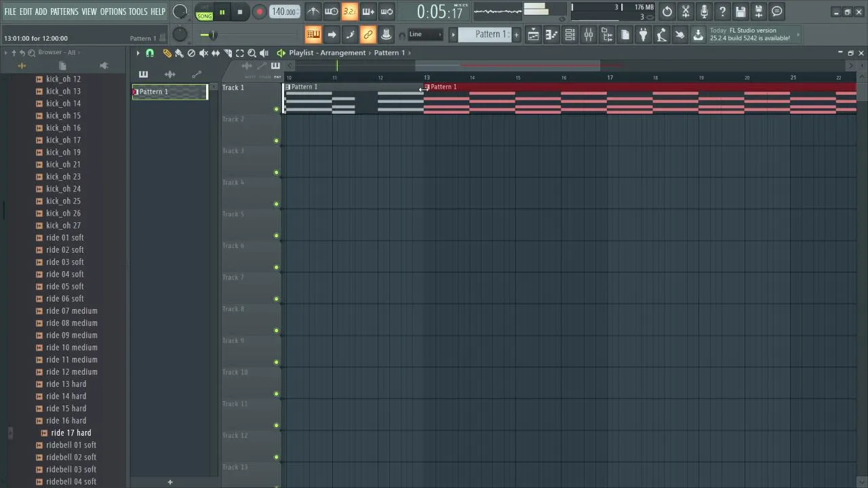This screenshot has height=488, width=868.
Task: Expand the news panel arrow
Action: pos(798,35)
